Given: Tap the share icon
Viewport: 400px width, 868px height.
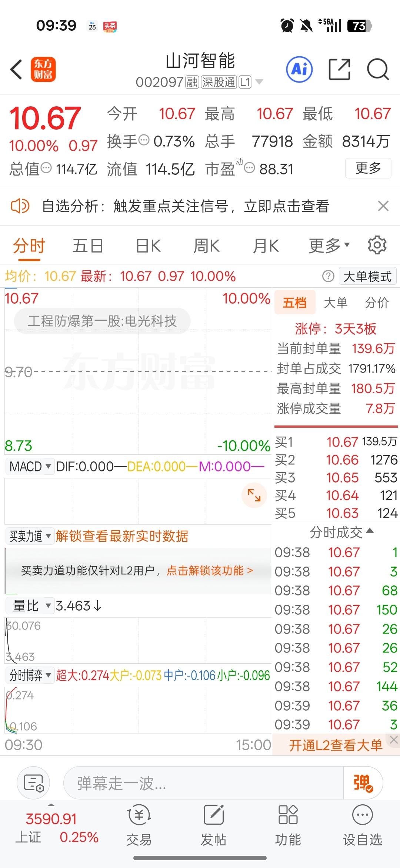Looking at the screenshot, I should point(340,69).
